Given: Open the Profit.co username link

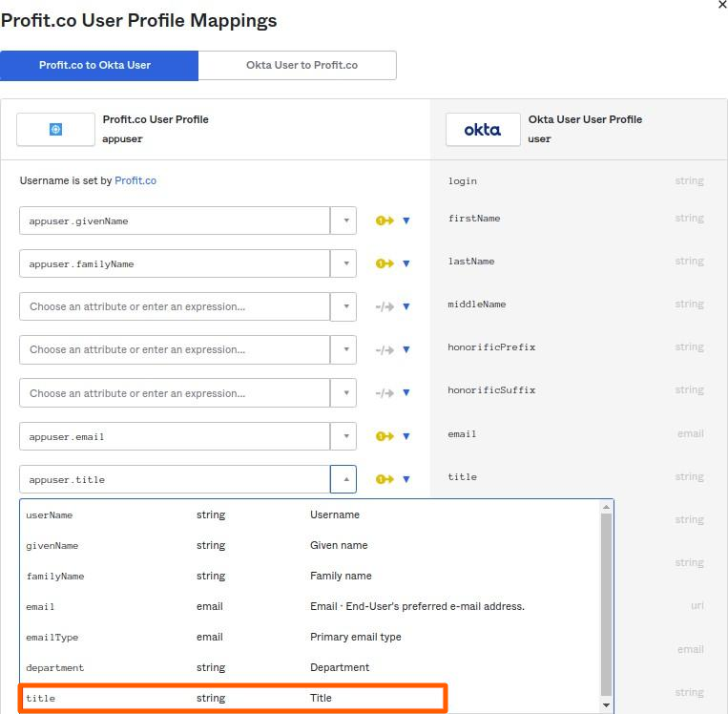Looking at the screenshot, I should tap(135, 180).
